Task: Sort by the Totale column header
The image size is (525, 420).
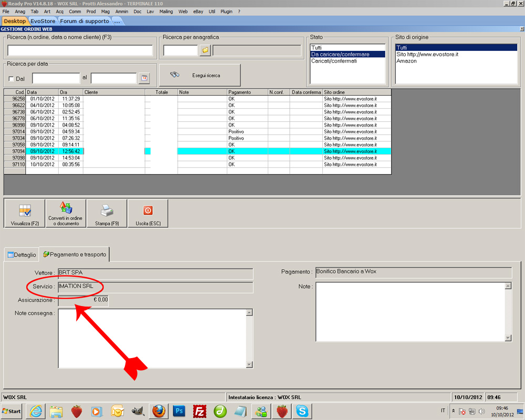Action: pos(161,92)
